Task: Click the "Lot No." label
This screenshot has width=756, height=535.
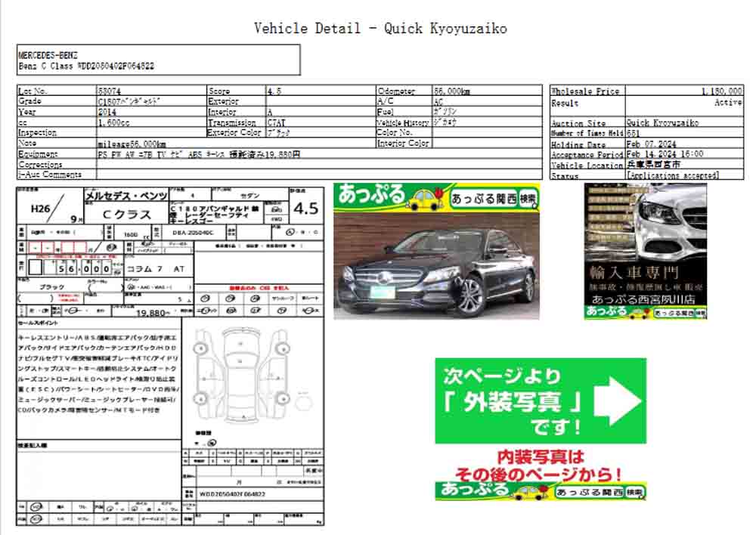Action: point(33,91)
